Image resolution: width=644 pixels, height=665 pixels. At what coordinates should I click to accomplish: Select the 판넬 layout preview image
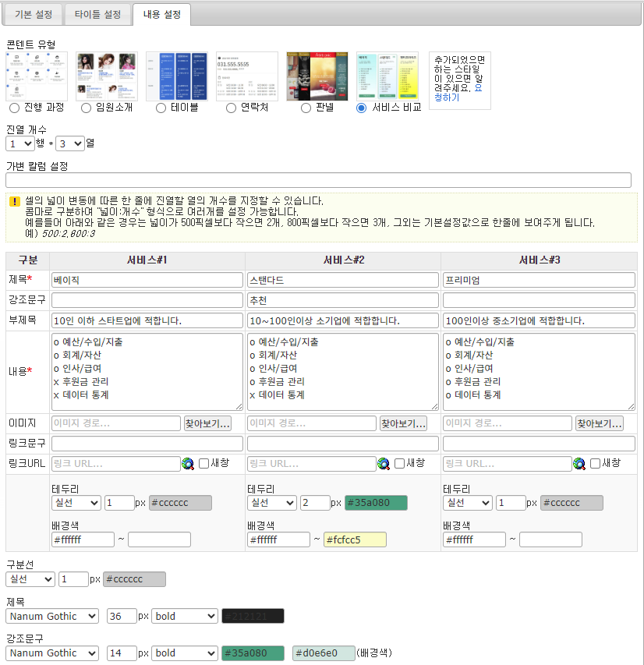[317, 76]
